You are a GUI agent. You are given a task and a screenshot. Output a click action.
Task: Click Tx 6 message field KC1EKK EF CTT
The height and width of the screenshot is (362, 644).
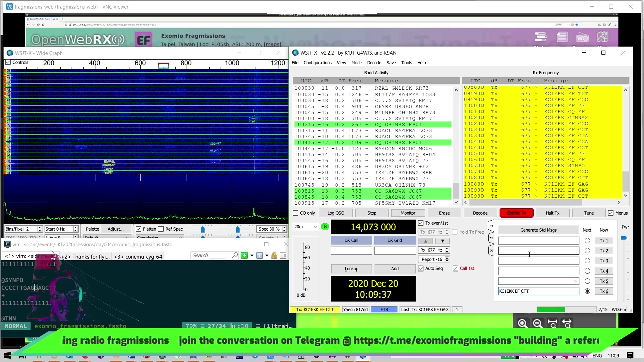click(x=538, y=291)
